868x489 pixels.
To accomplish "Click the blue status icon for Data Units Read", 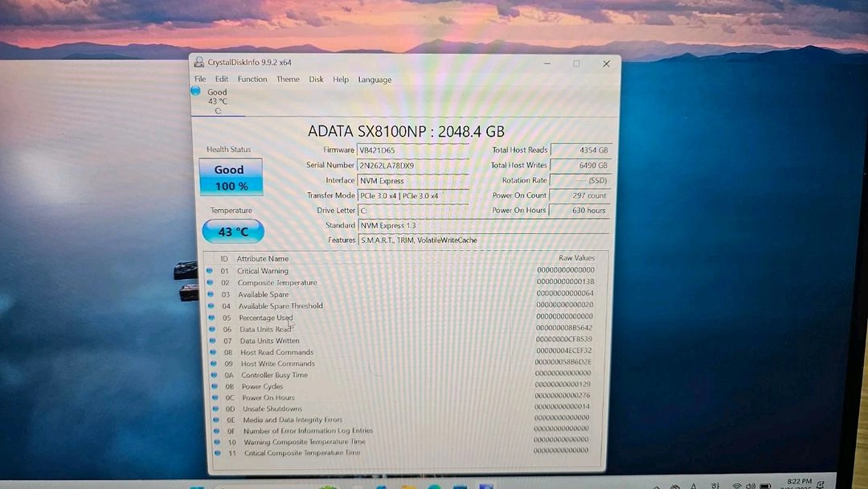I will [x=212, y=329].
